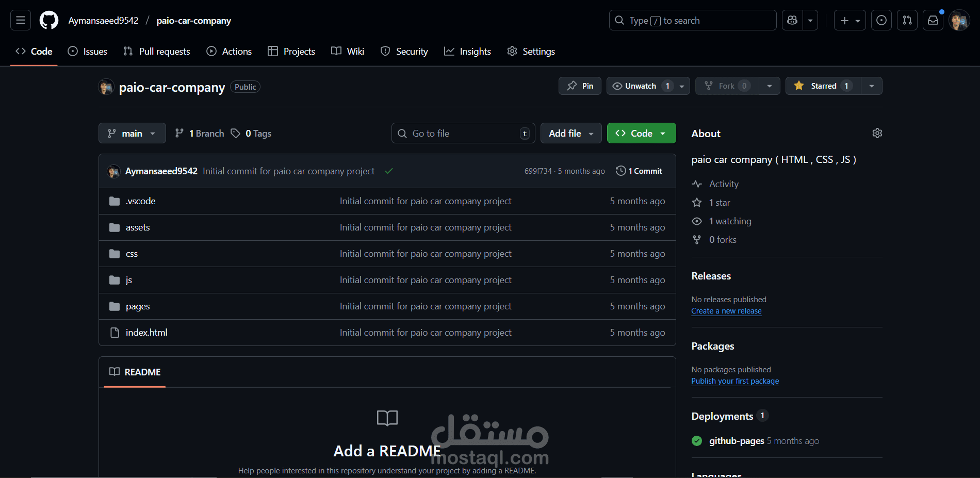This screenshot has width=980, height=478.
Task: Open pull requests icon in header
Action: click(907, 20)
